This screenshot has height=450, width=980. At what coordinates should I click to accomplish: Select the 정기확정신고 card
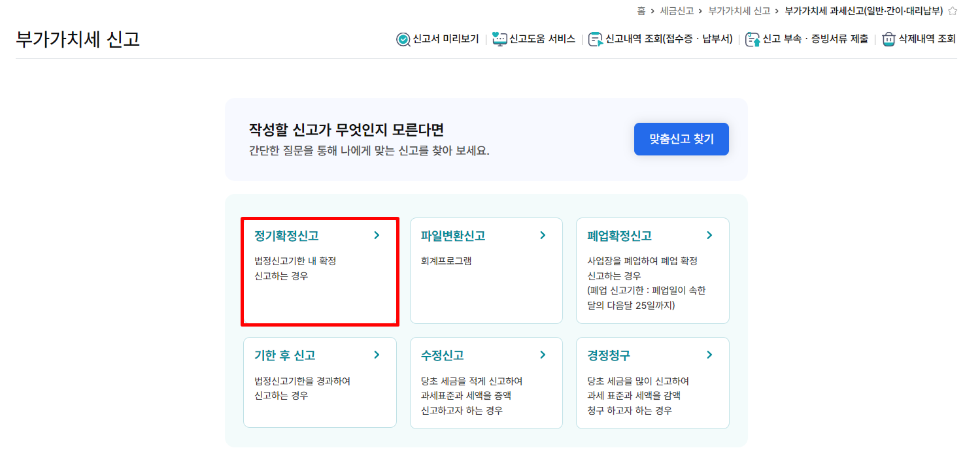point(319,270)
